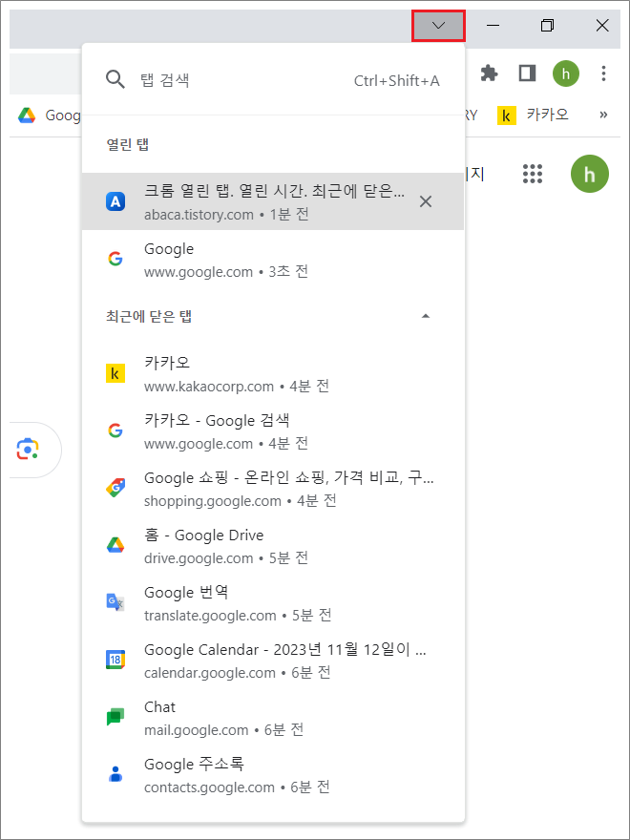Reopen the 홈 - Google Drive tab
The image size is (630, 840).
tap(273, 546)
